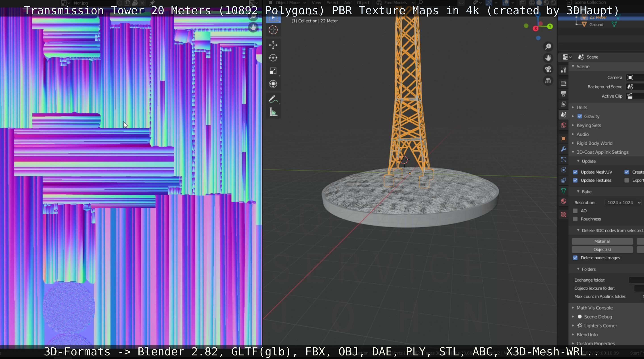The image size is (644, 359).
Task: Enable the AO bake checkbox
Action: tap(575, 211)
